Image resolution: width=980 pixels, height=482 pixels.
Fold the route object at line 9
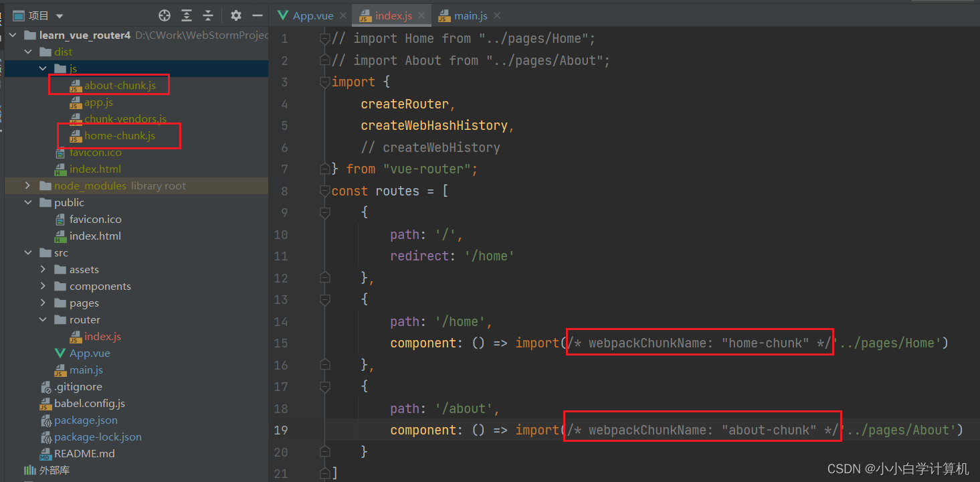pos(325,212)
